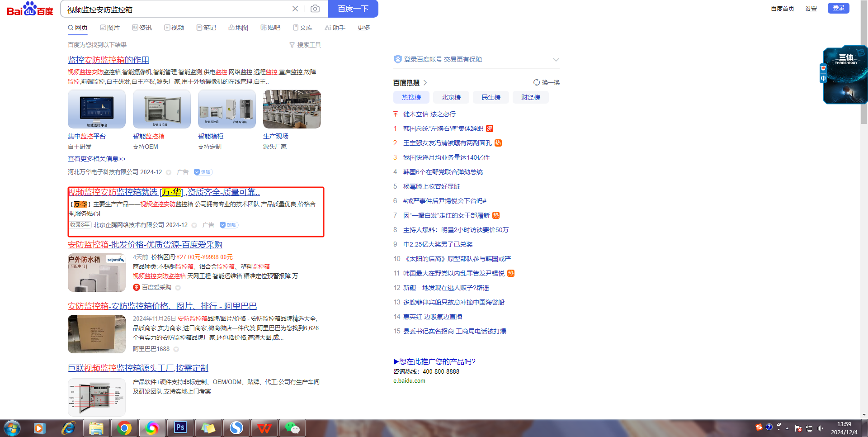Click the 换一换 refresh icon
Image resolution: width=868 pixels, height=437 pixels.
click(x=537, y=82)
